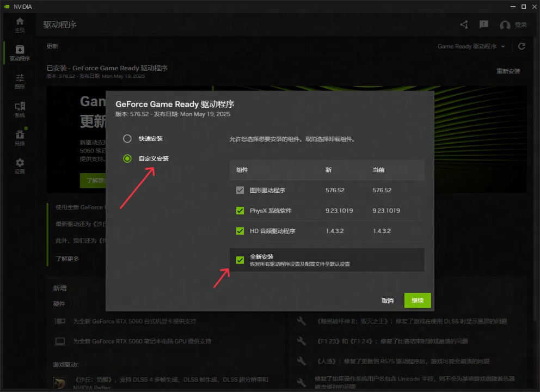540x392 pixels.
Task: Click desktop GPU icon beside RTX 5060 台式机
Action: pyautogui.click(x=60, y=321)
